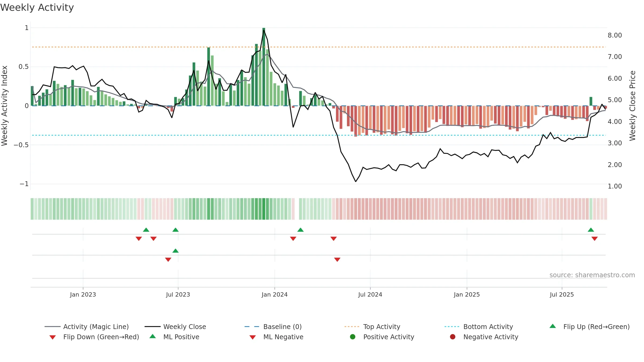This screenshot has height=362, width=644.
Task: Click the Flip Down legend red triangle
Action: 53,337
